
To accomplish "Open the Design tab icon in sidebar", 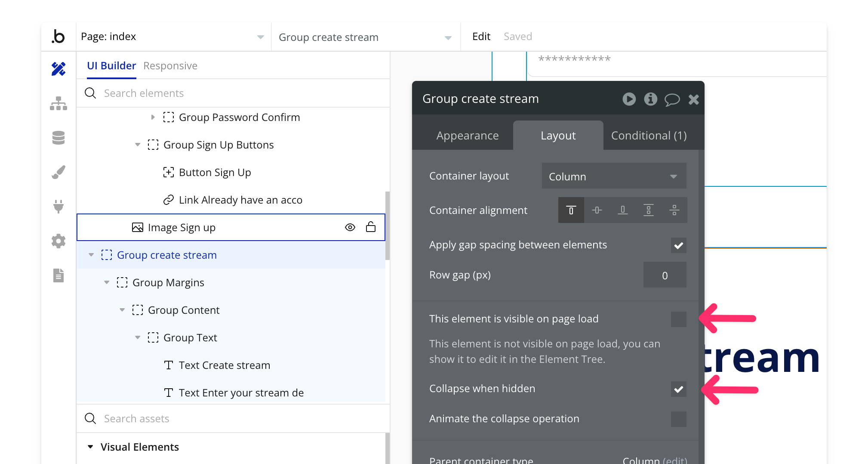I will [58, 69].
